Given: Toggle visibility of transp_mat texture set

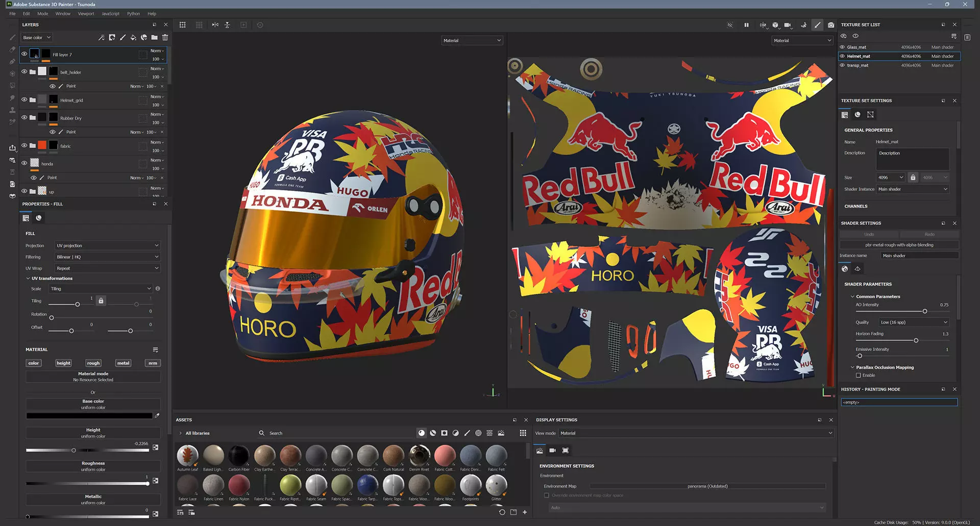Looking at the screenshot, I should pos(843,65).
